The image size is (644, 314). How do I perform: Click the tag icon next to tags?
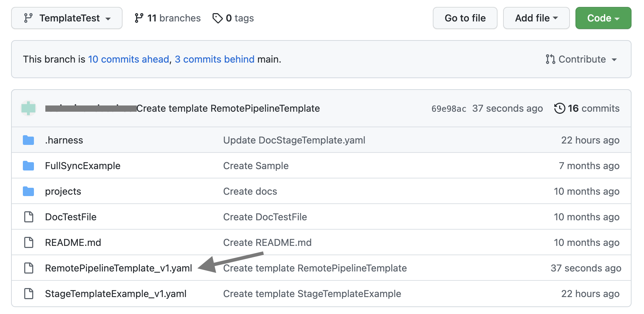[217, 18]
